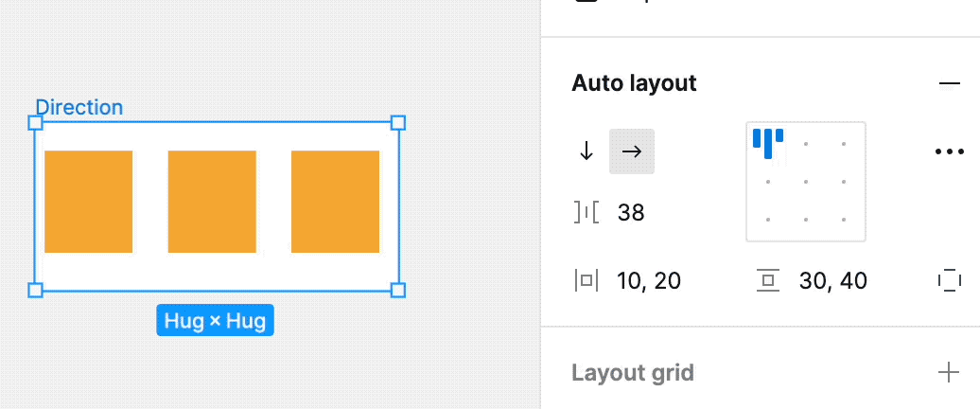Click the Layout grid section header
Viewport: 980px width, 409px height.
pyautogui.click(x=633, y=372)
